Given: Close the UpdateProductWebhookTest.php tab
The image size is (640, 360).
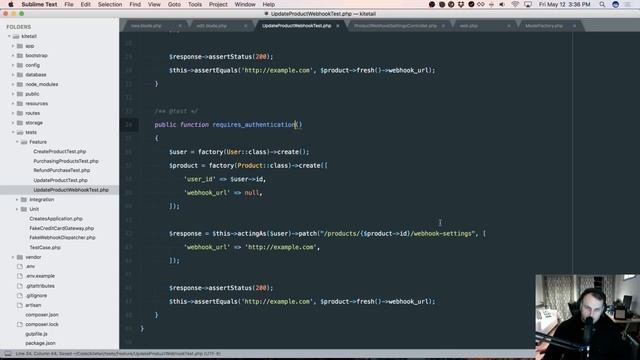Looking at the screenshot, I should 338,26.
